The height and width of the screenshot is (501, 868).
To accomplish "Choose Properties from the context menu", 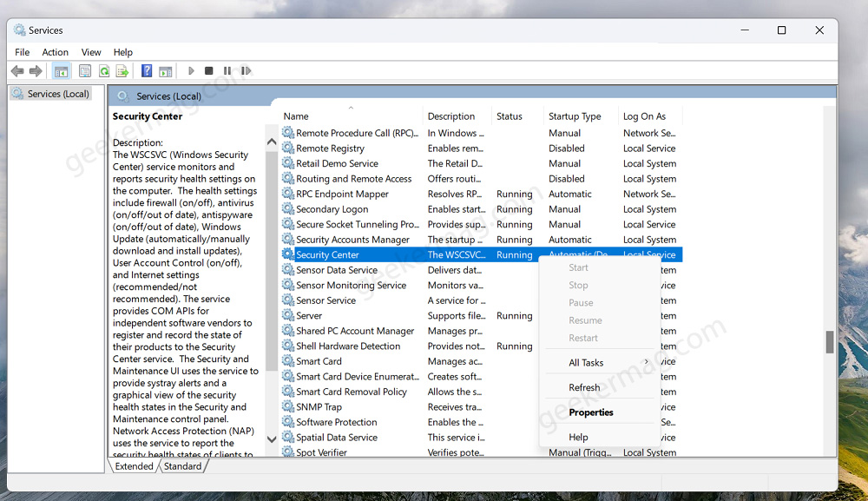I will pos(590,412).
